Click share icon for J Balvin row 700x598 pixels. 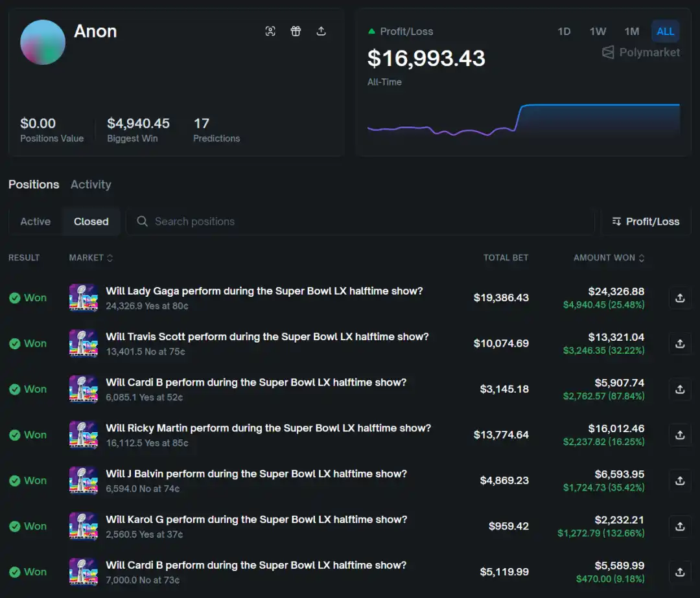tap(680, 481)
